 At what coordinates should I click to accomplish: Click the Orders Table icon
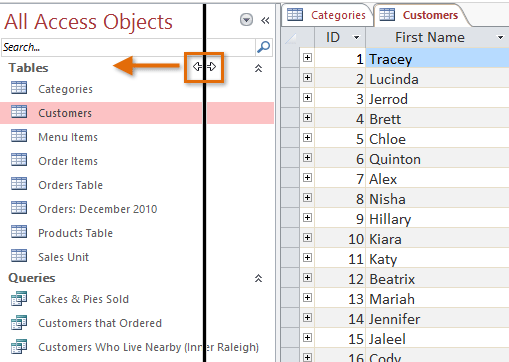point(19,184)
